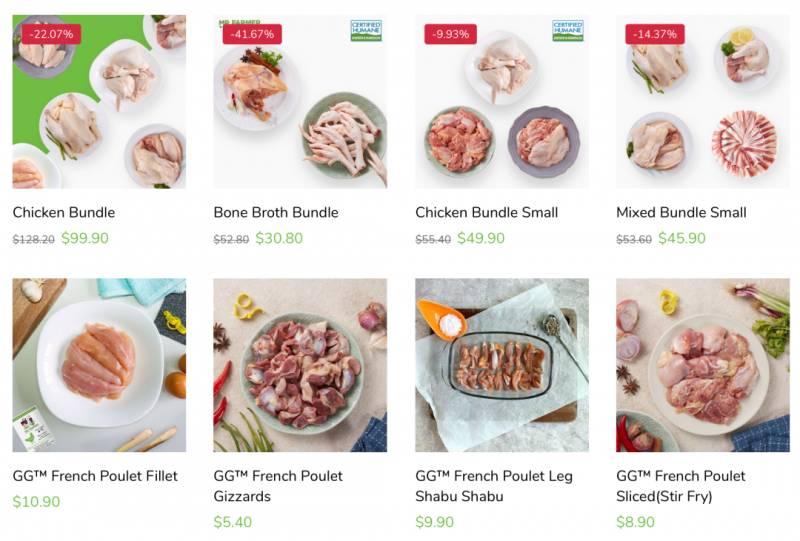
Task: Open the Mixed Bundle Small product image
Action: pos(702,110)
